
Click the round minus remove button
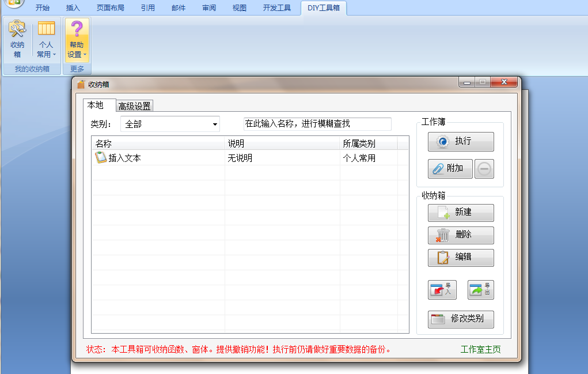(484, 169)
